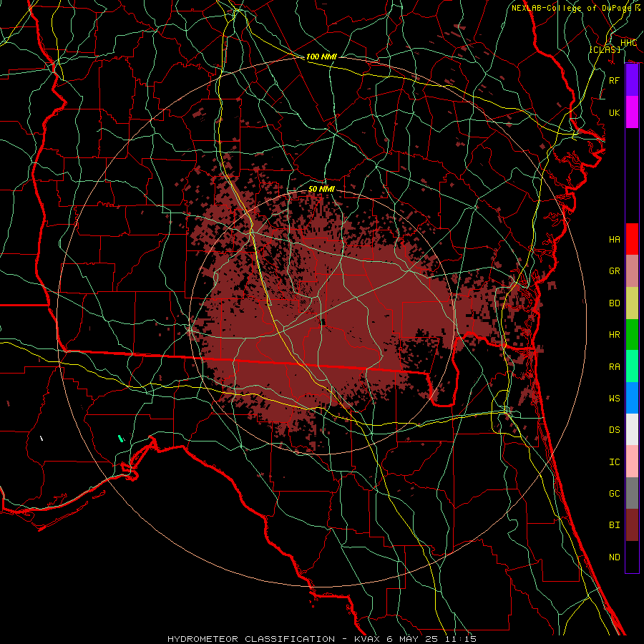Click the 50 NMI range ring label
Screen dimensions: 644x644
pos(321,189)
